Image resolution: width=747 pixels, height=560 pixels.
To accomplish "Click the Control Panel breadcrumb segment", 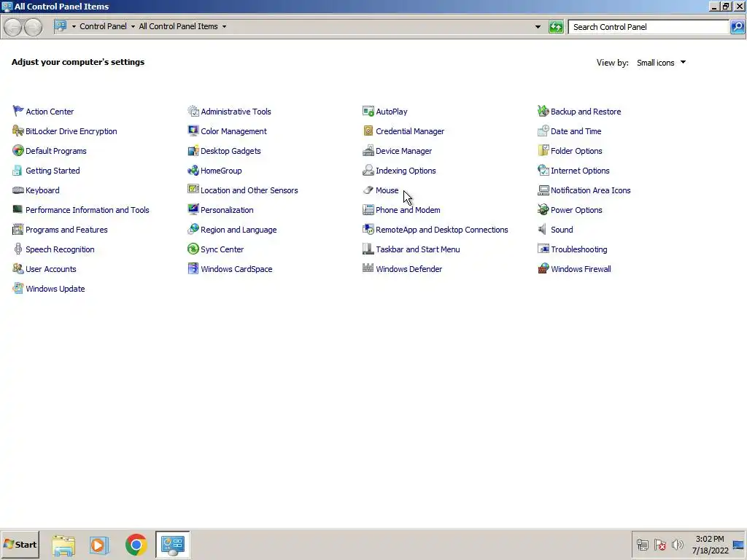I will (x=103, y=27).
